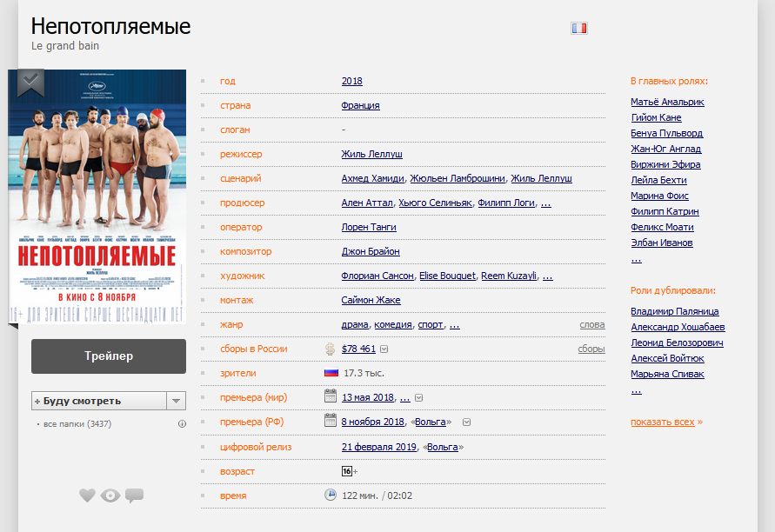The image size is (775, 532).
Task: Click the info icon beside all folders
Action: click(x=182, y=424)
